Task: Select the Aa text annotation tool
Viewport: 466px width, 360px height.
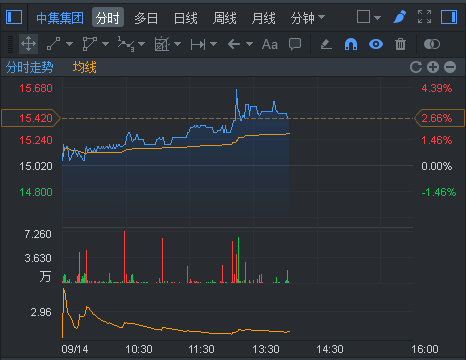Action: 270,44
